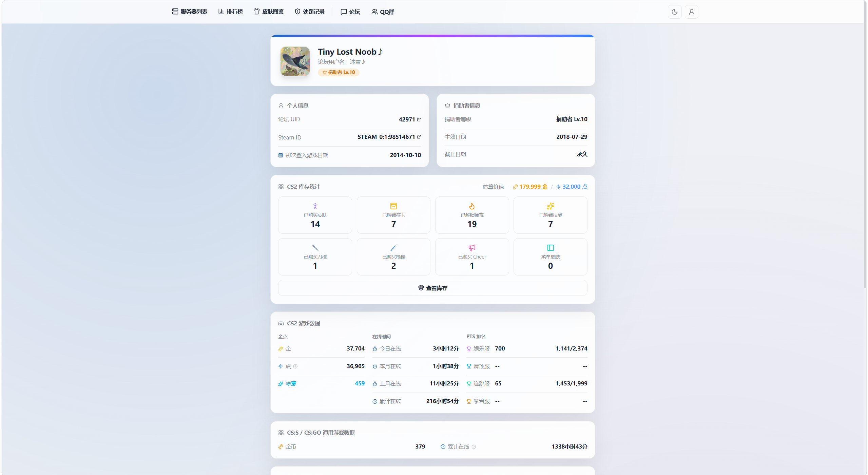Viewport: 868px width, 475px height.
Task: Click the coin icon in the 金 row
Action: click(281, 349)
